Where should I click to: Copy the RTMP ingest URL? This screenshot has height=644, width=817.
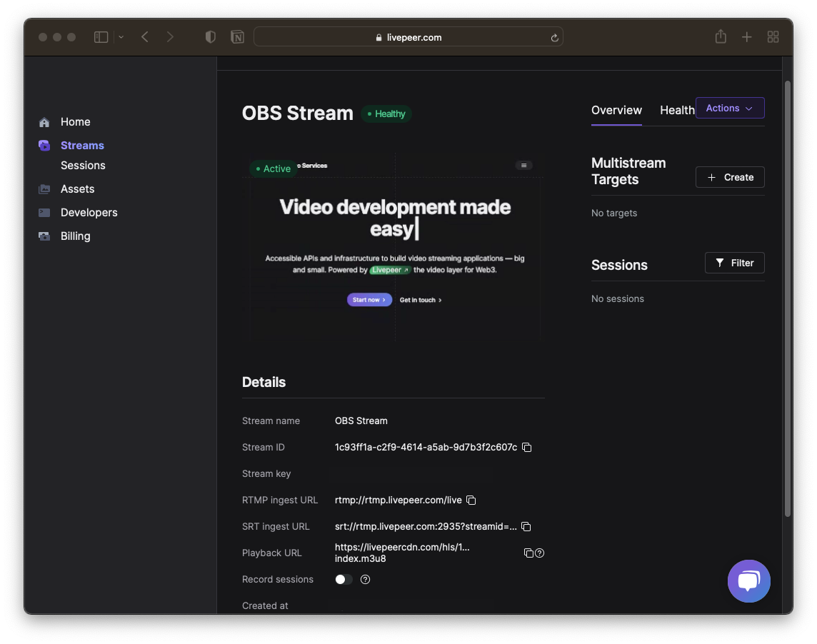(x=471, y=500)
